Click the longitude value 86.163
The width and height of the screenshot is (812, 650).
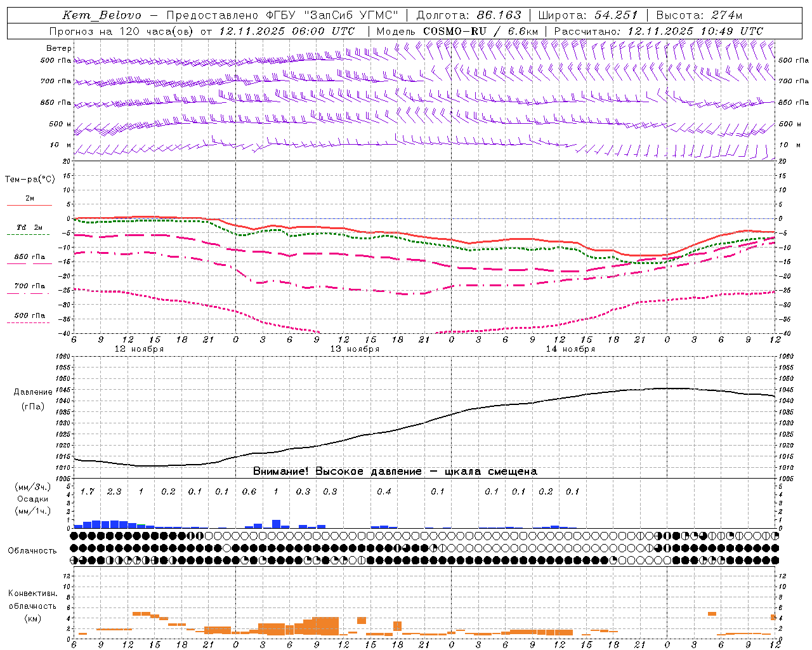pyautogui.click(x=499, y=15)
